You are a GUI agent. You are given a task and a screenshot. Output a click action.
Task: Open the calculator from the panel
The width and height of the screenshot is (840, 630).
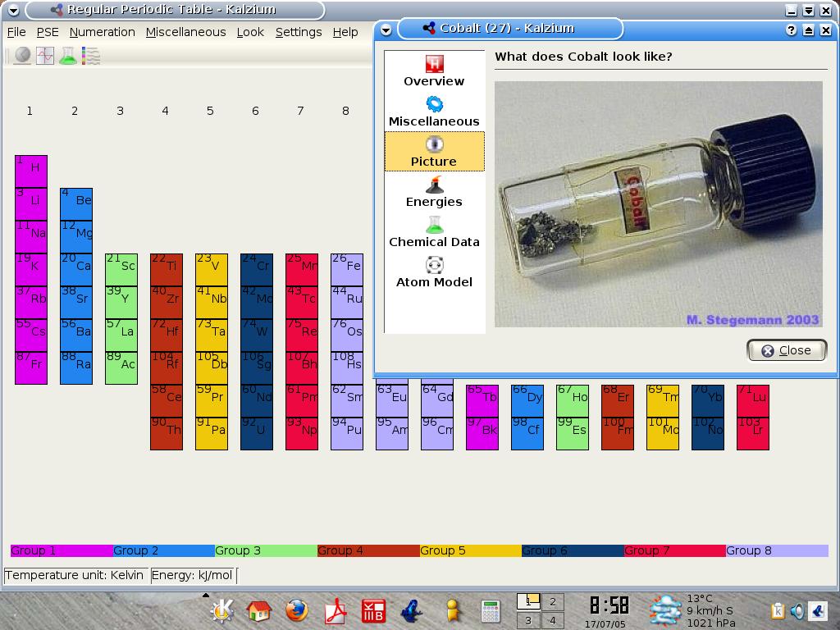pyautogui.click(x=491, y=610)
